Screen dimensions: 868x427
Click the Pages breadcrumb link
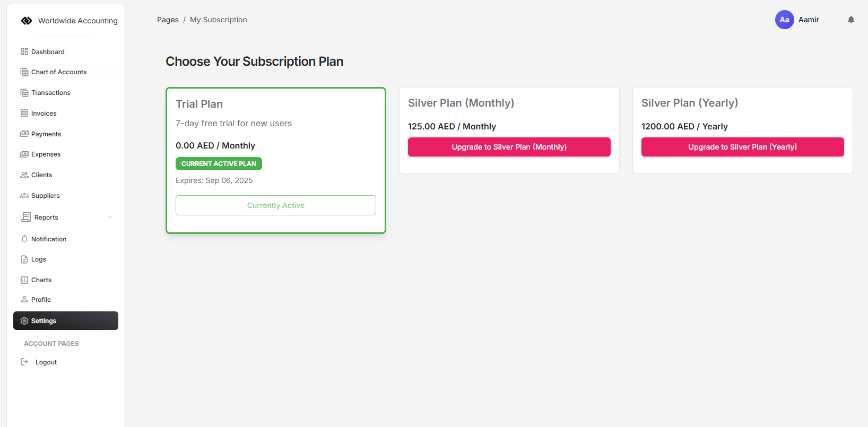[x=168, y=20]
